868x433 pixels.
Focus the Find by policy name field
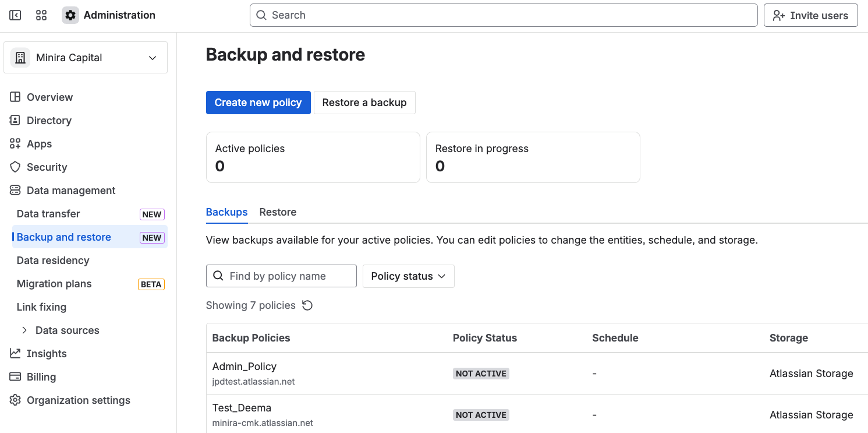tap(281, 276)
